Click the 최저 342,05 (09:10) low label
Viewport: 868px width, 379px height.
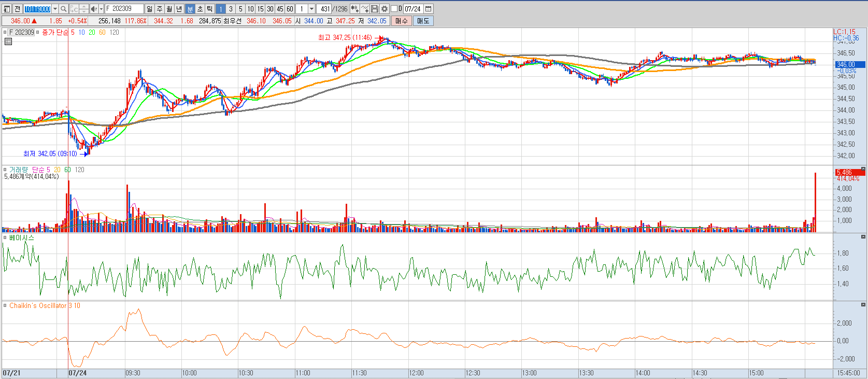coord(50,153)
